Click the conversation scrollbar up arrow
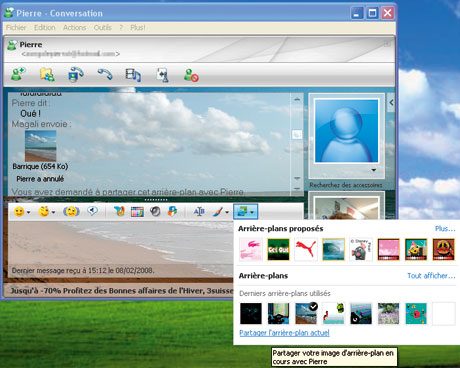The image size is (460, 368). tap(297, 99)
